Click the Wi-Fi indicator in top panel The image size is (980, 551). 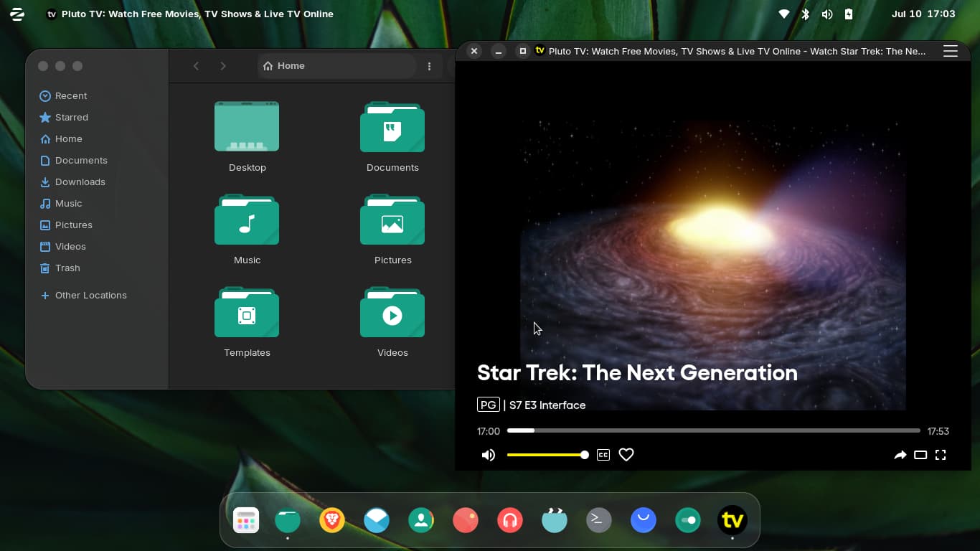(x=784, y=14)
